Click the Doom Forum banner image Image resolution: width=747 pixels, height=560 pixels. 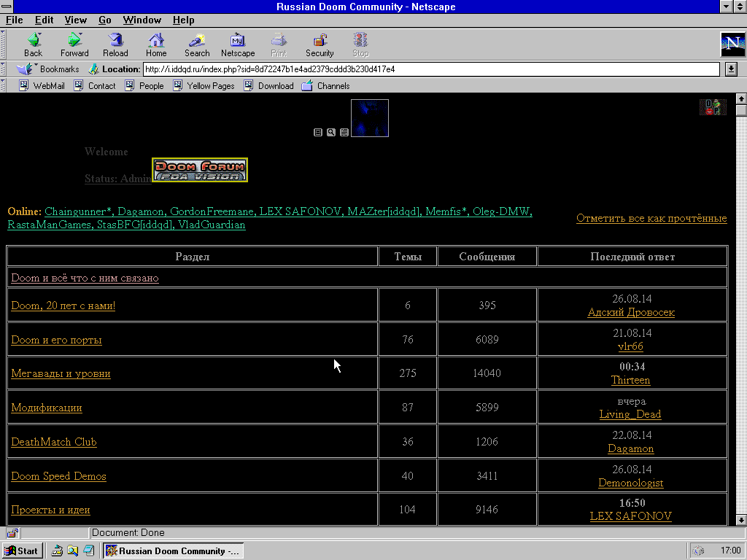[199, 170]
